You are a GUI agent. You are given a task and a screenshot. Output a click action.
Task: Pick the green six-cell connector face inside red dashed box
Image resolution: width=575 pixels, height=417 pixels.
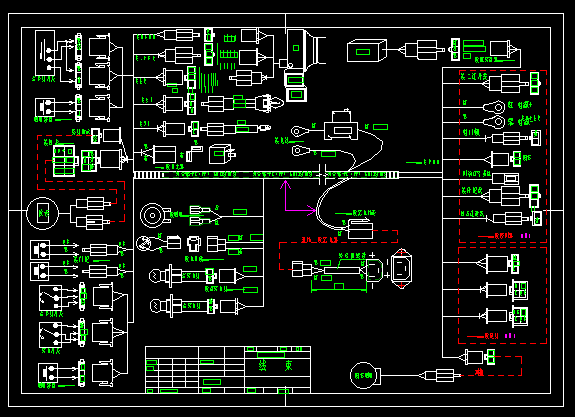64,161
